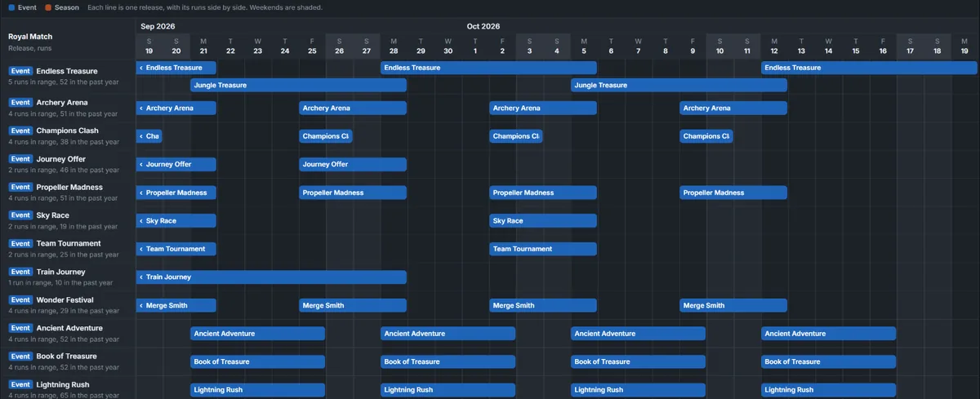
Task: Click the Monday Oct 12 date header
Action: pos(774,46)
